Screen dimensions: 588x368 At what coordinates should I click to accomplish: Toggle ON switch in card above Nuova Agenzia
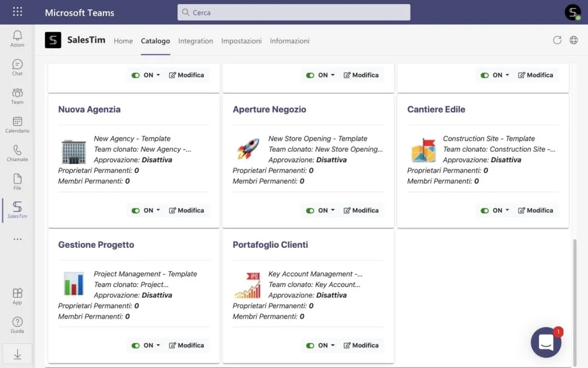[x=136, y=75]
